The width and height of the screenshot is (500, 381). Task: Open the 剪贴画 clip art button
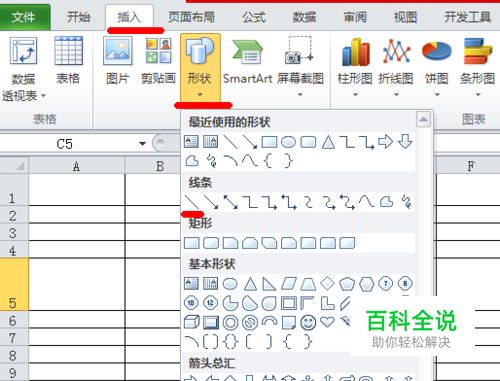(158, 61)
